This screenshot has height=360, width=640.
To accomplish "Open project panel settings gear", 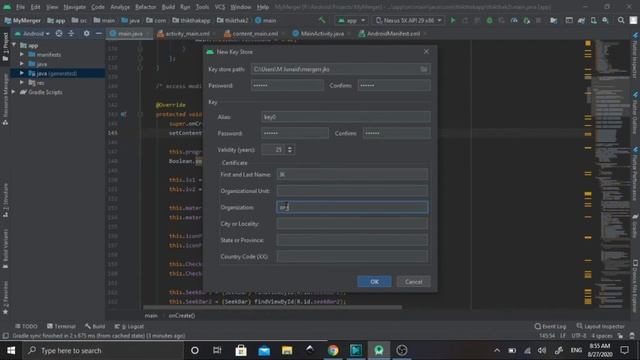I will [86, 33].
